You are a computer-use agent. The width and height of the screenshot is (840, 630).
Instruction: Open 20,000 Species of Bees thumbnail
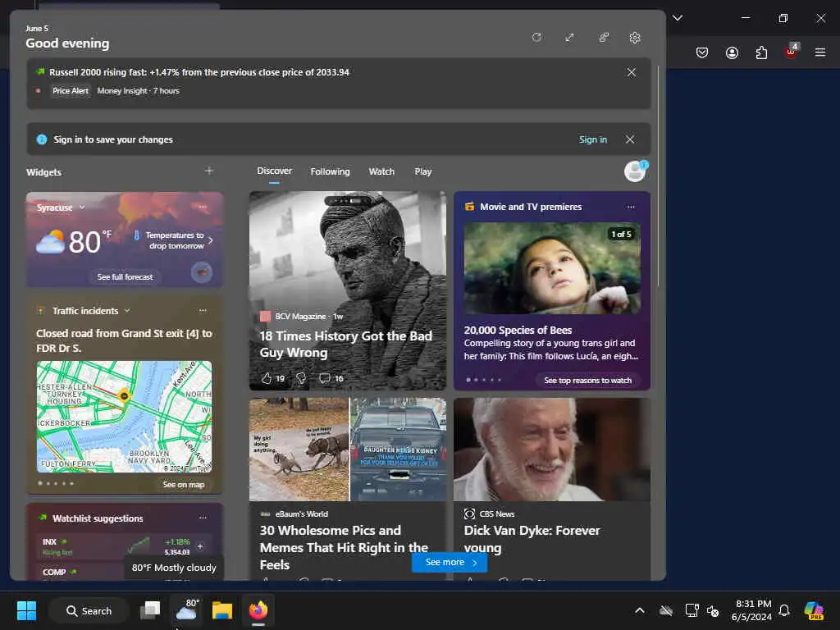(x=552, y=268)
